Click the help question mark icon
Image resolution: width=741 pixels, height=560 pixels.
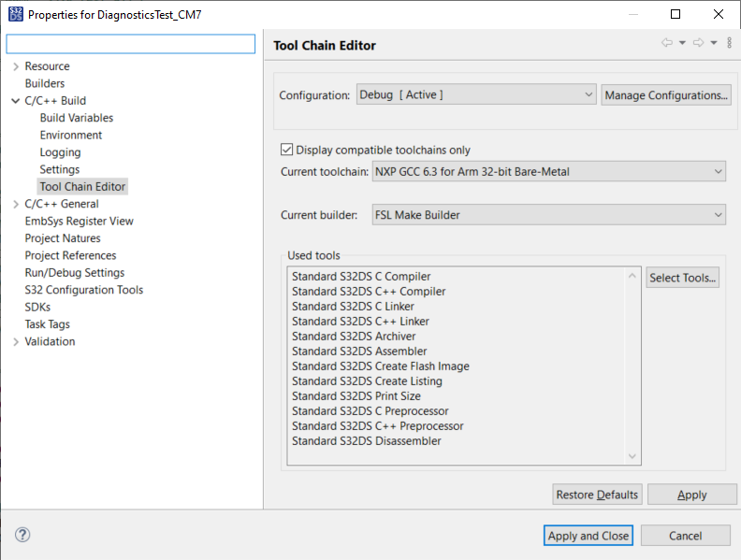tap(23, 535)
